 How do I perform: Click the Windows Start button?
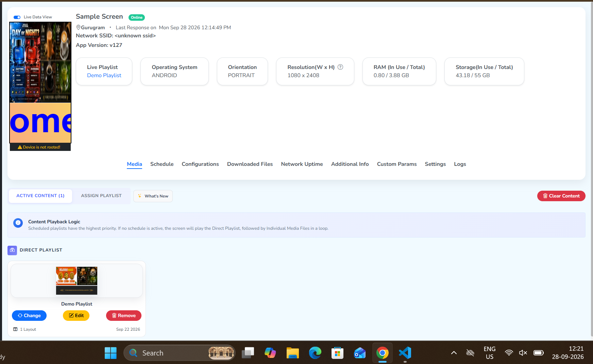click(111, 353)
